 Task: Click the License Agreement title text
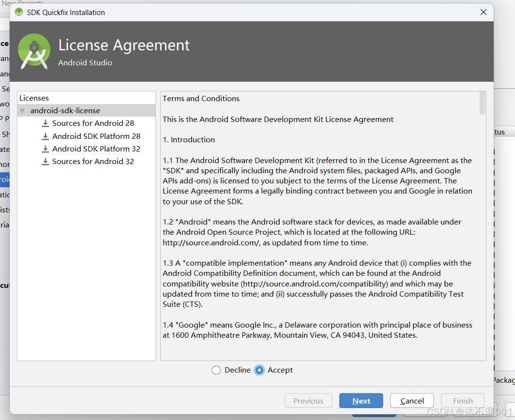[x=124, y=45]
